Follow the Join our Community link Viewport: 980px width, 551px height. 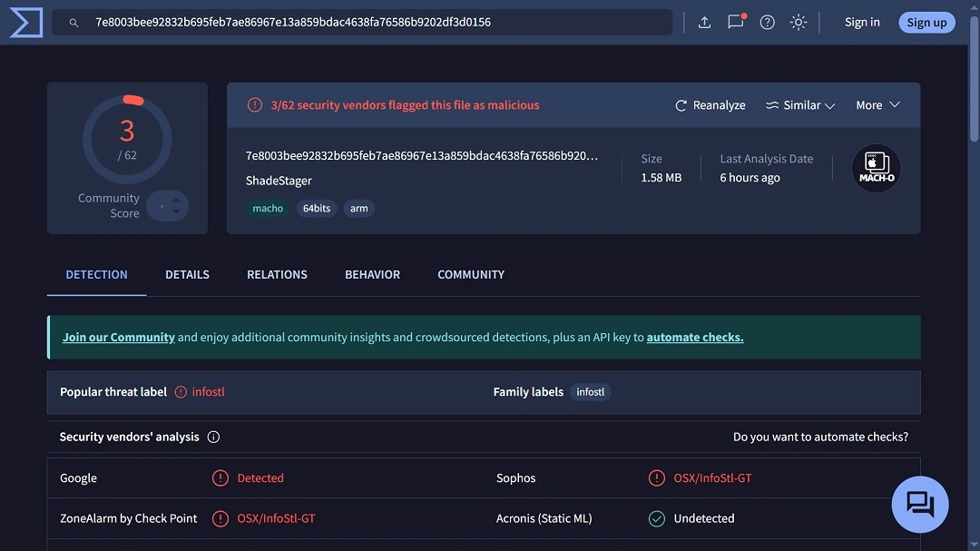pos(118,336)
